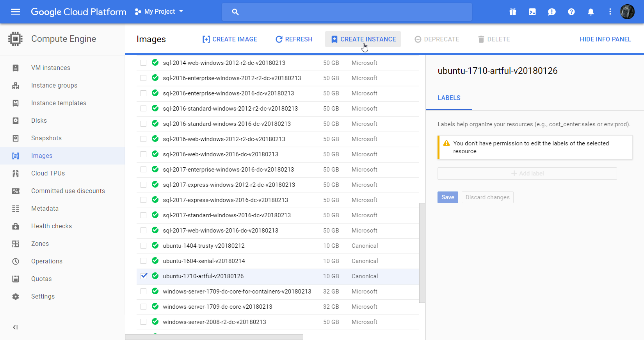This screenshot has width=644, height=340.
Task: Open the user account avatar
Action: (628, 12)
